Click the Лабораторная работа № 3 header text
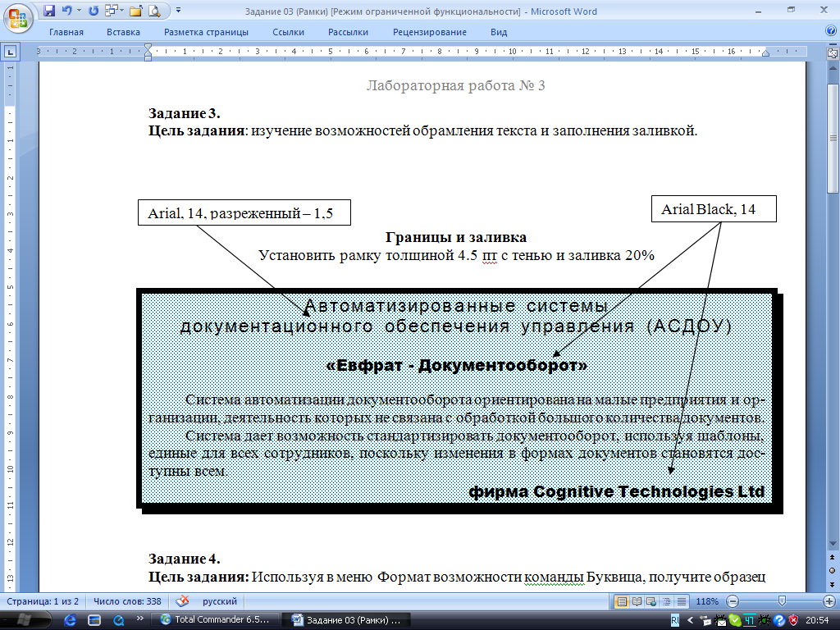Image resolution: width=840 pixels, height=630 pixels. click(456, 85)
